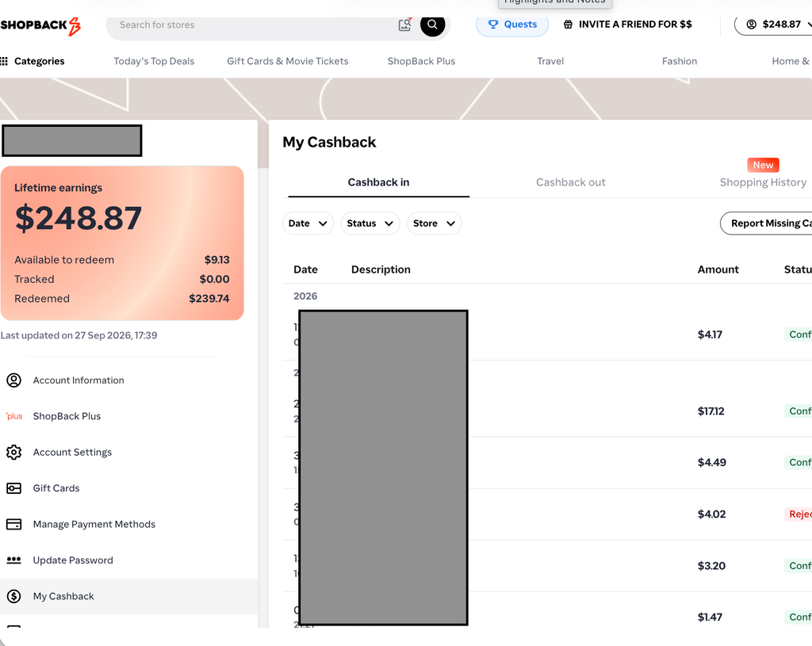Open Today's Top Deals menu item
812x646 pixels.
pyautogui.click(x=154, y=61)
